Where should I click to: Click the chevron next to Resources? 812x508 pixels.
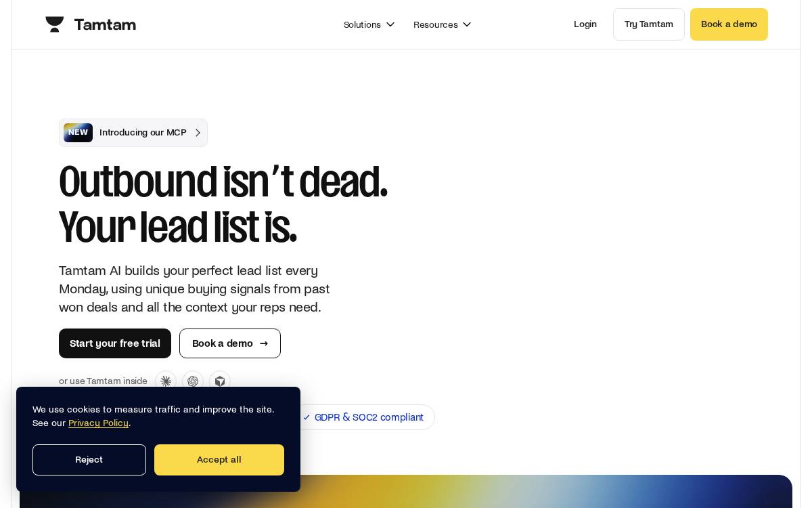[467, 24]
